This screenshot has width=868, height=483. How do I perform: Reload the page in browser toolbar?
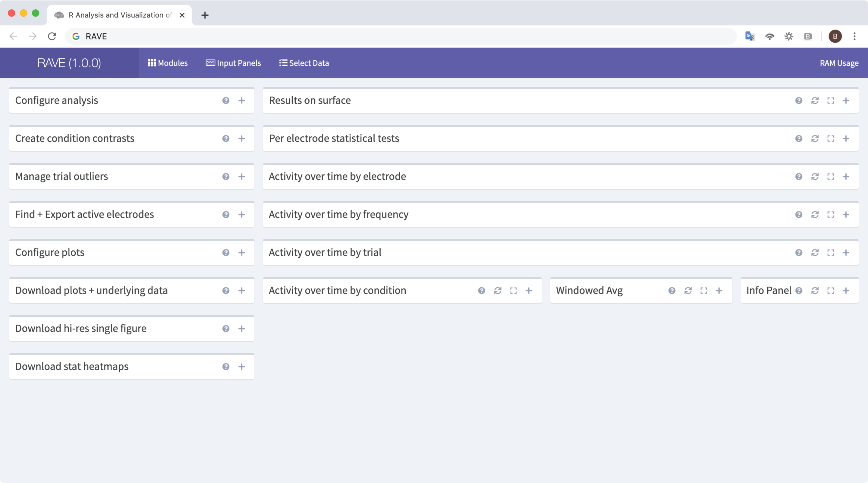click(52, 37)
